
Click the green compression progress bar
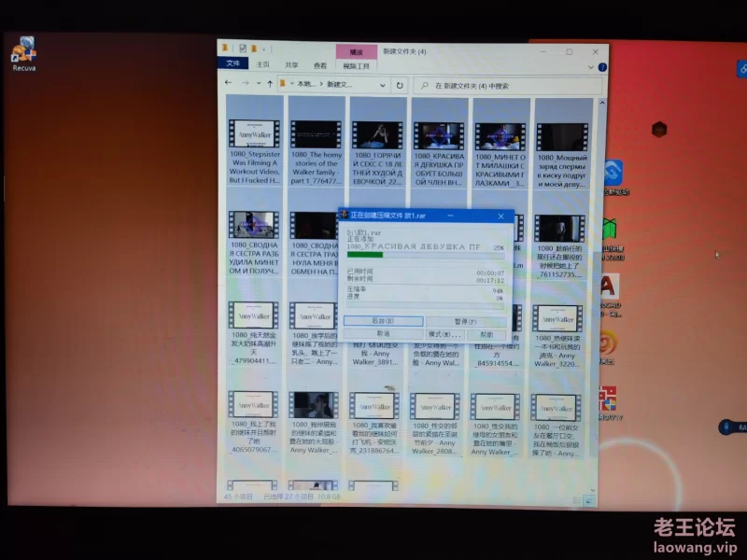365,253
